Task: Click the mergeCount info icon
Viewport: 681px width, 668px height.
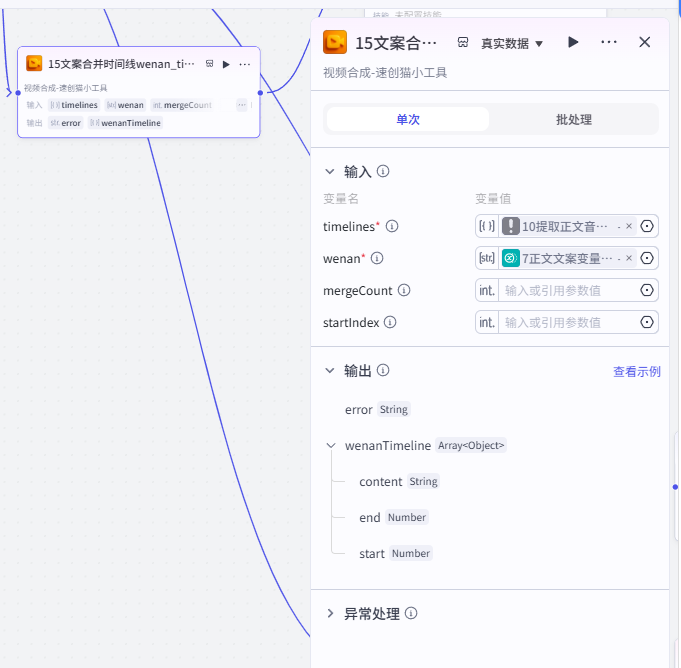Action: click(404, 290)
